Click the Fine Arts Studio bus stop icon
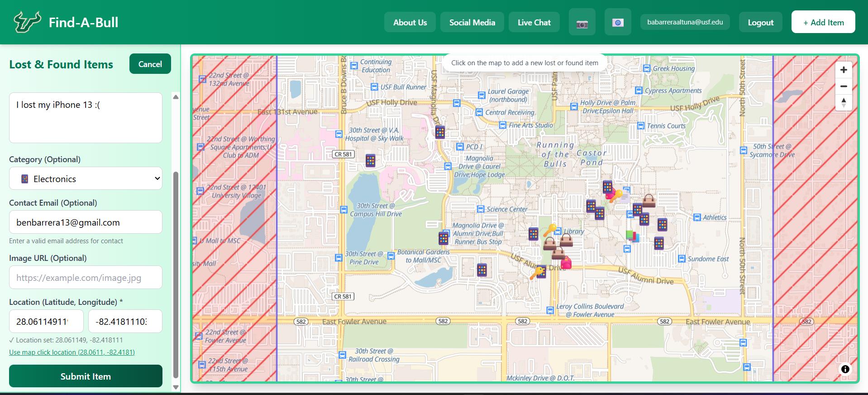868x395 pixels. pos(502,125)
